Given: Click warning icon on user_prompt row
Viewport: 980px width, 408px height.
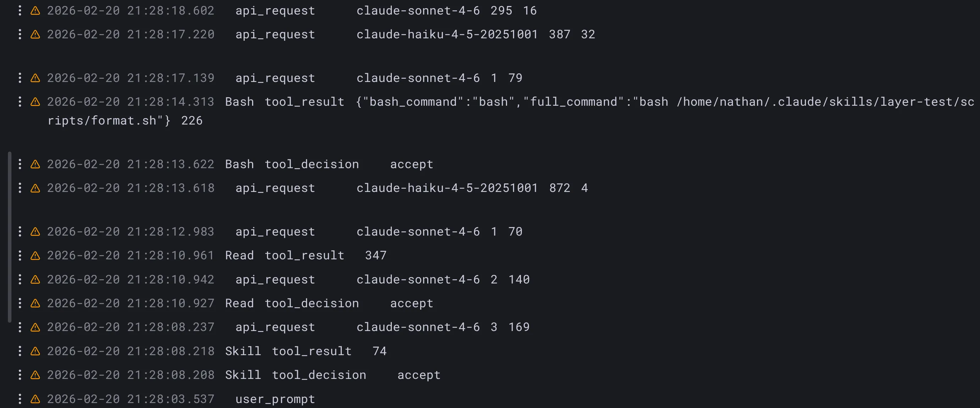Looking at the screenshot, I should tap(35, 399).
